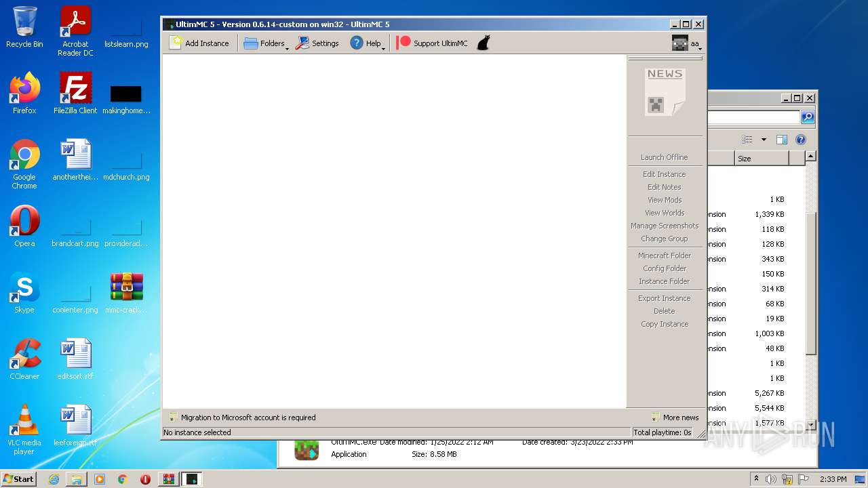
Task: Toggle the preview pane icon in Explorer
Action: point(782,140)
